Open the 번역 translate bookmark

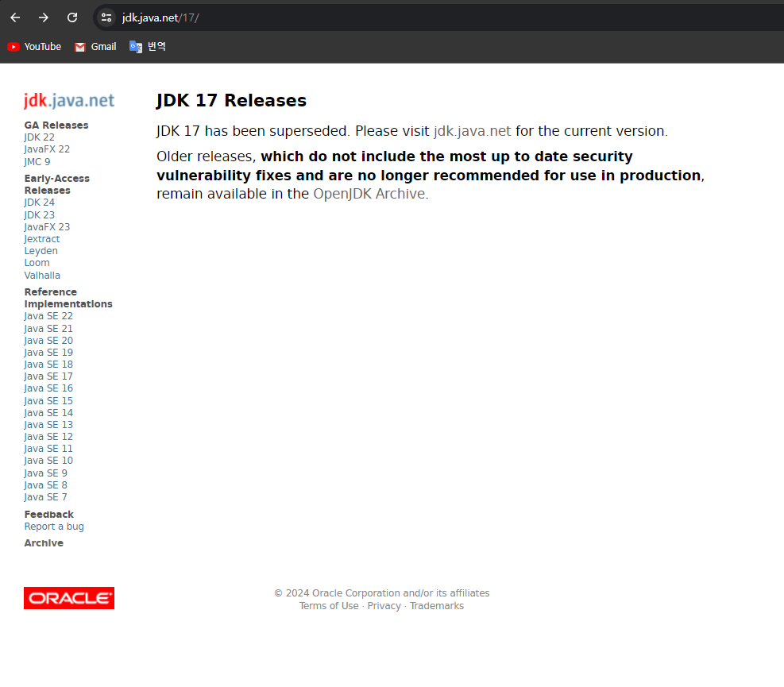(x=148, y=47)
